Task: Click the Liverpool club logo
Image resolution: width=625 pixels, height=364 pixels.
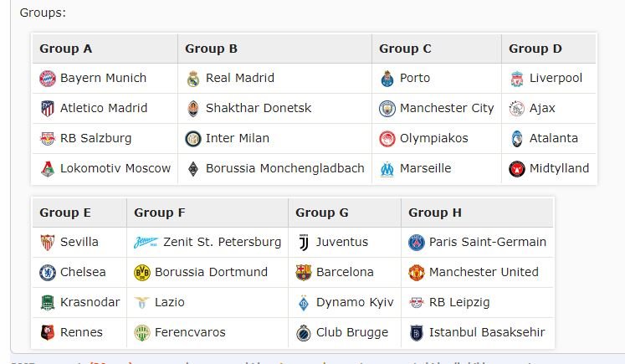Action: [x=516, y=79]
